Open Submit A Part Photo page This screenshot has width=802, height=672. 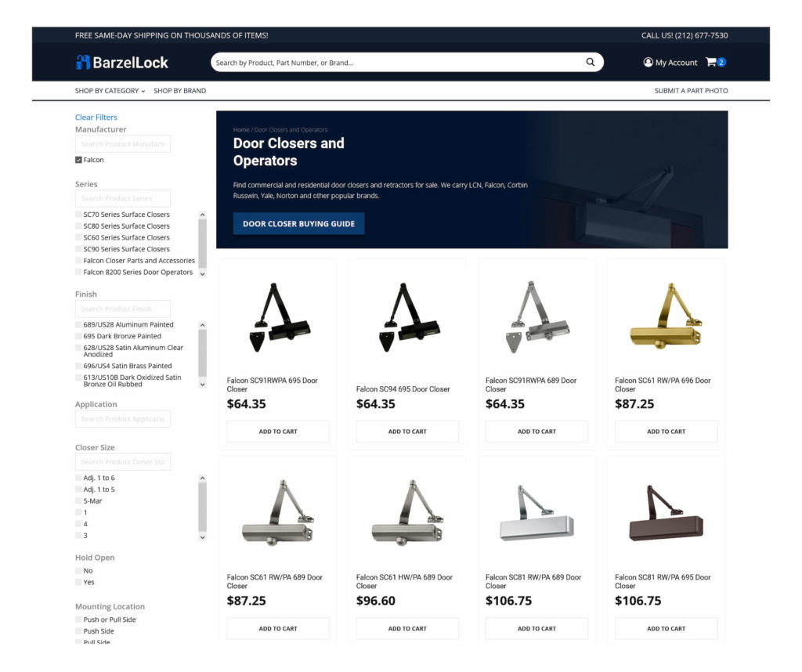pyautogui.click(x=691, y=91)
